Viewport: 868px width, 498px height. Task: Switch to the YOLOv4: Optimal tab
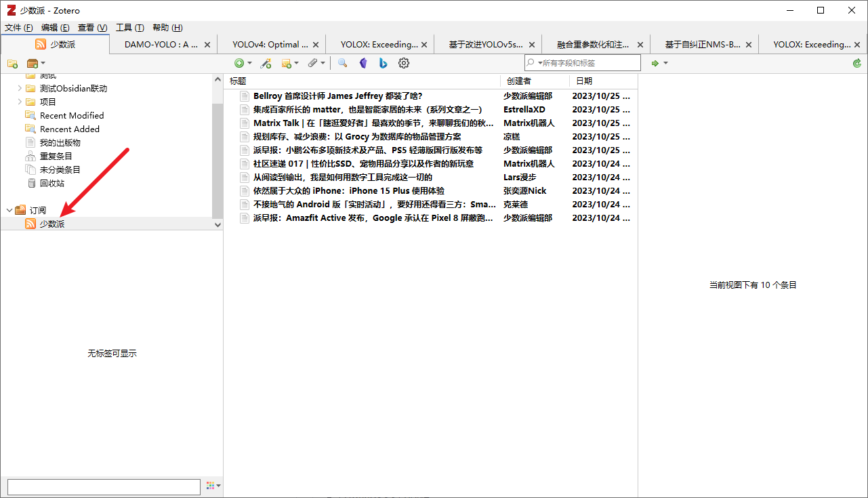pos(270,44)
